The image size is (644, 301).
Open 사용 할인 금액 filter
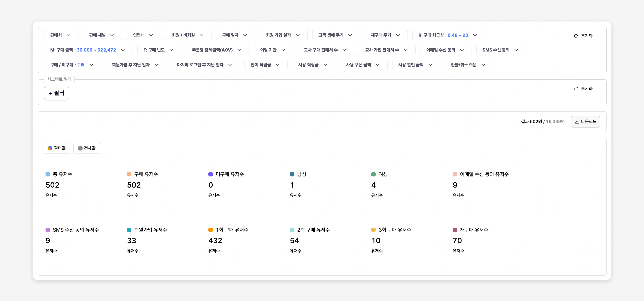416,65
